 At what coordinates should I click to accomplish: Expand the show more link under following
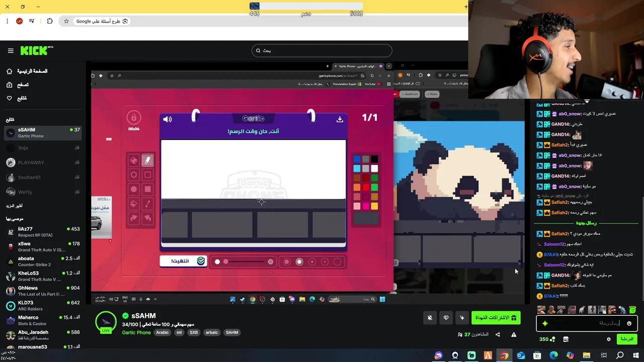14,206
